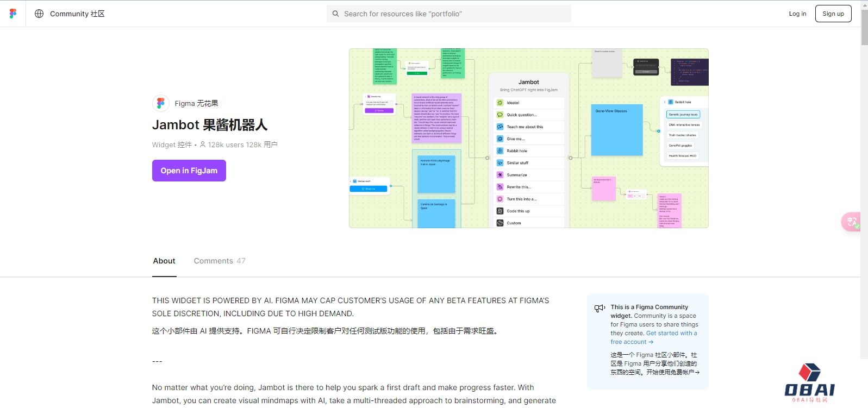Click the search magnifier icon
The width and height of the screenshot is (868, 408).
(335, 14)
